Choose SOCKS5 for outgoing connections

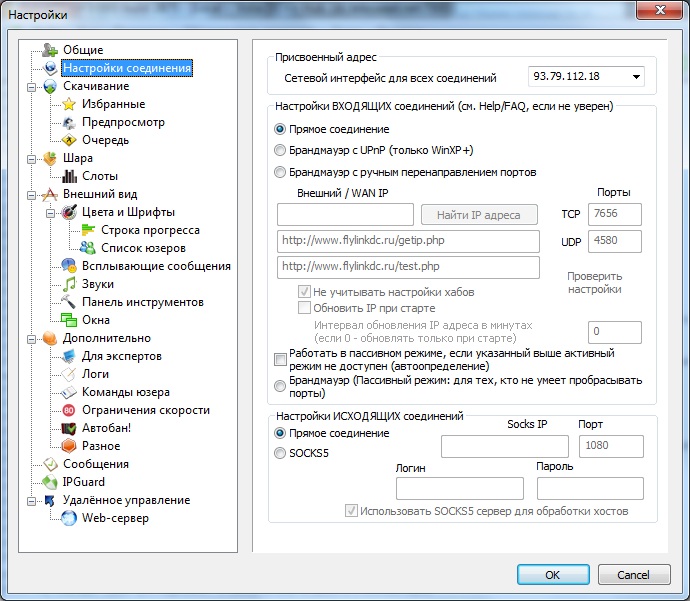280,453
